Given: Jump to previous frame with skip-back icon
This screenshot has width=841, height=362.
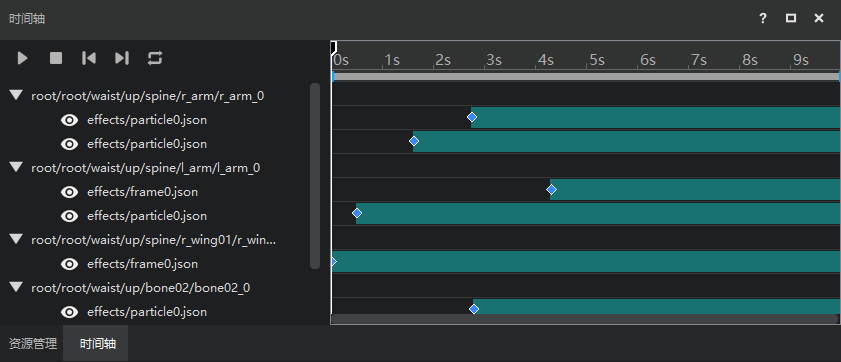Looking at the screenshot, I should tap(88, 58).
